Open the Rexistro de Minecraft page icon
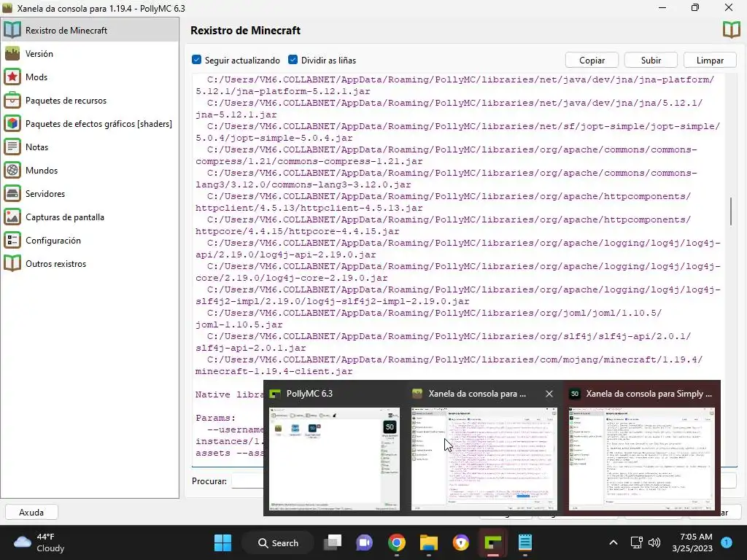The image size is (747, 560). [x=12, y=30]
